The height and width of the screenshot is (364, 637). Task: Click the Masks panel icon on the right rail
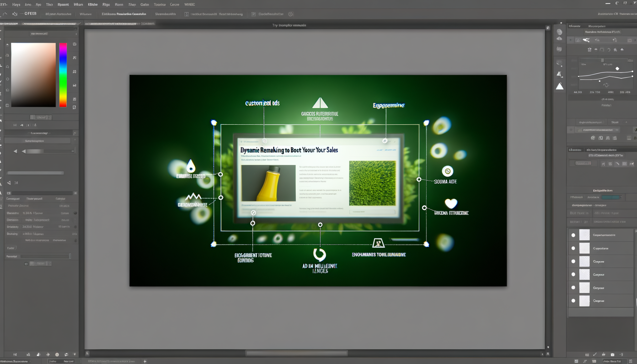pos(559,63)
